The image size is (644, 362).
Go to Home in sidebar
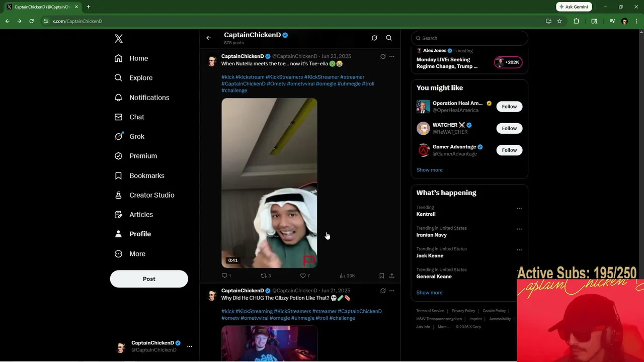pos(131,58)
